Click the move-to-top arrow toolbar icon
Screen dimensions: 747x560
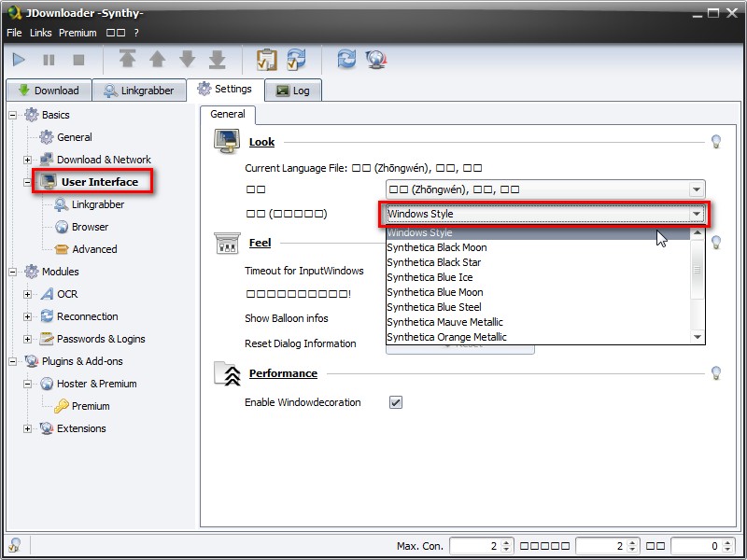[128, 60]
